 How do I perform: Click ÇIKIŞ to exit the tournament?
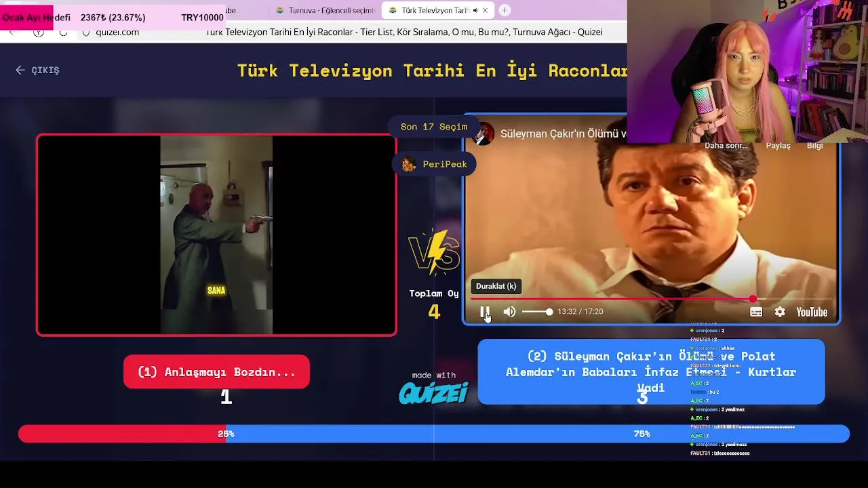point(45,70)
